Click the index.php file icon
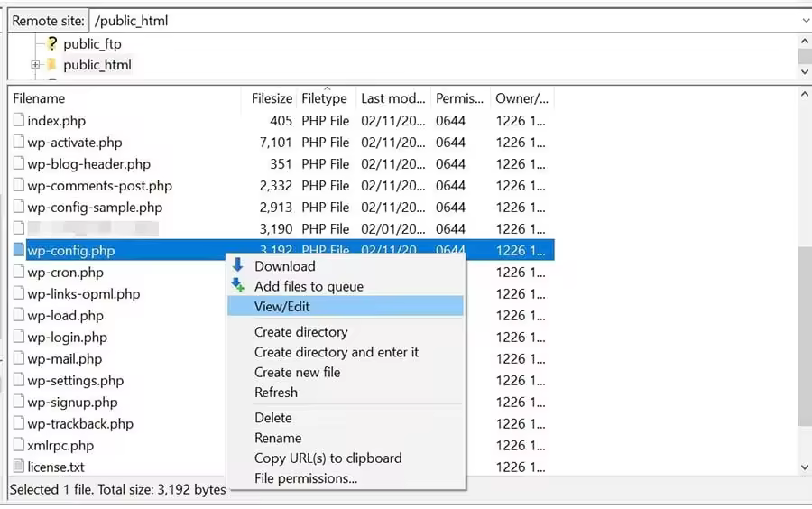Screen dimensions: 812x509 [19, 120]
